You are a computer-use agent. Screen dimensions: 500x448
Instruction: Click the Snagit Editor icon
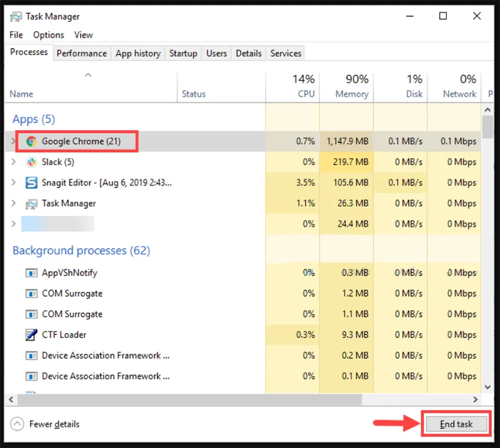coord(31,182)
